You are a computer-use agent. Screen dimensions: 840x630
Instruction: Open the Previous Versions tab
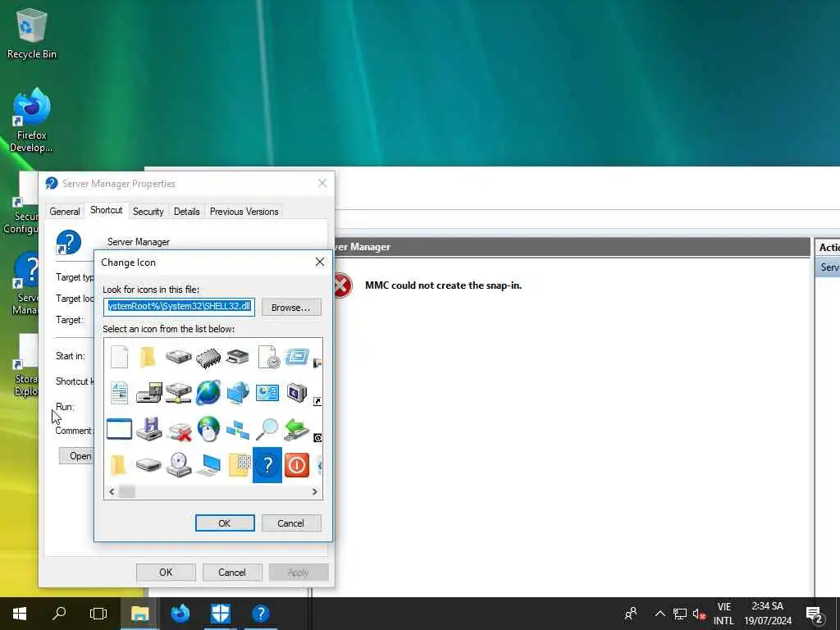coord(244,212)
